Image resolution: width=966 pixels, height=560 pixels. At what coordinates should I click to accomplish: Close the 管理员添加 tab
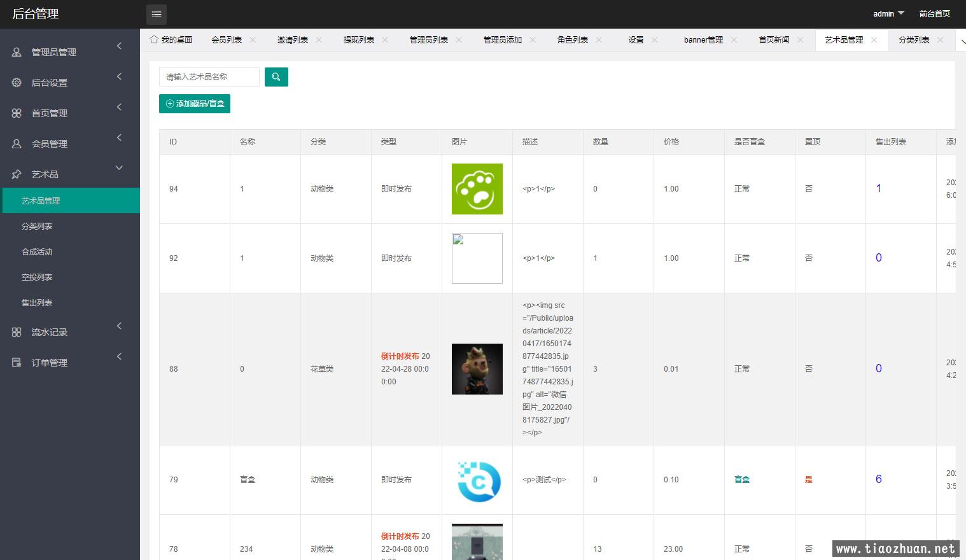coord(533,39)
